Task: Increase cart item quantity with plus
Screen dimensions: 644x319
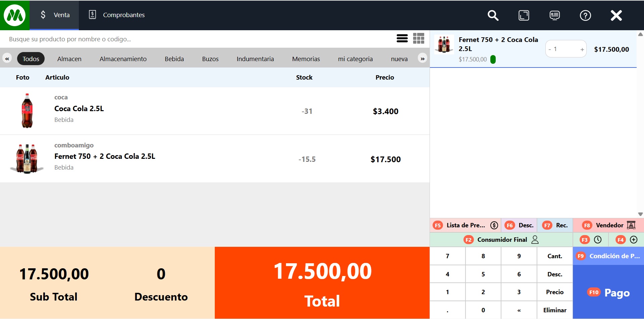Action: point(582,49)
